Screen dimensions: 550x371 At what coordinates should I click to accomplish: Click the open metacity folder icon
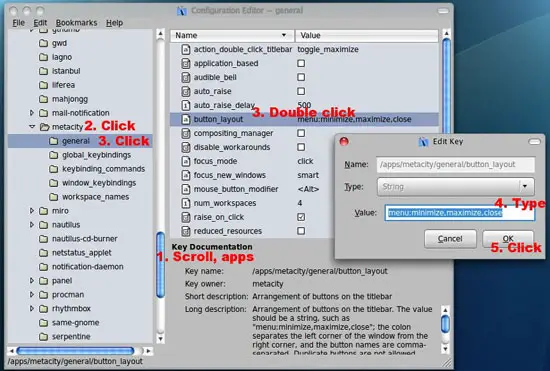44,127
